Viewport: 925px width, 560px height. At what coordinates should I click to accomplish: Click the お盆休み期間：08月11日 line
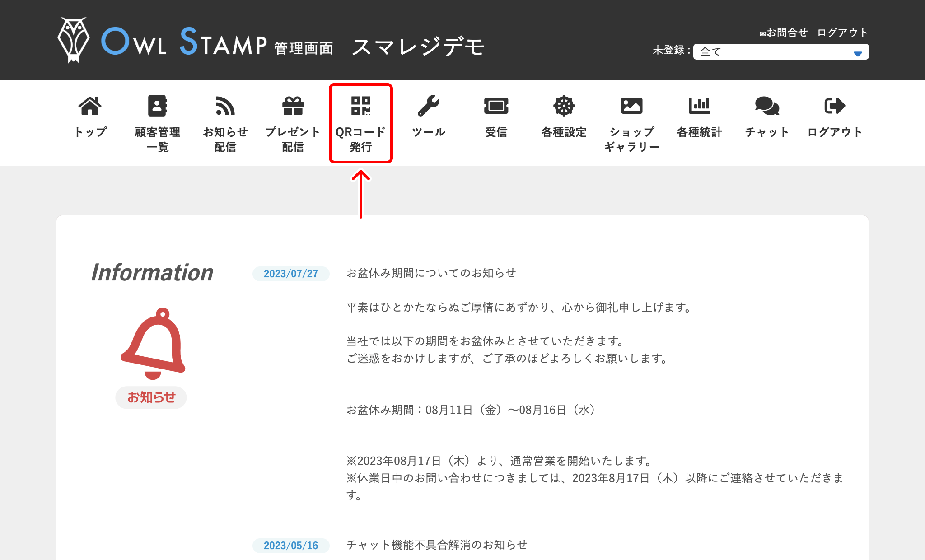point(471,410)
